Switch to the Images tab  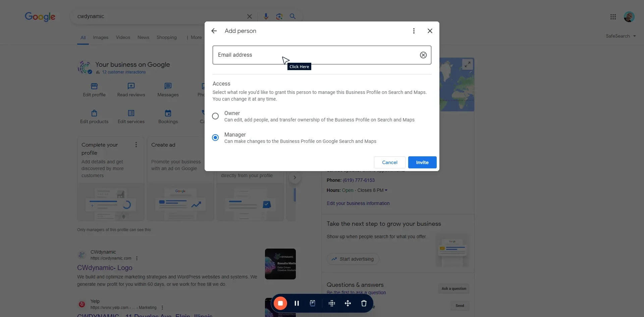[100, 38]
